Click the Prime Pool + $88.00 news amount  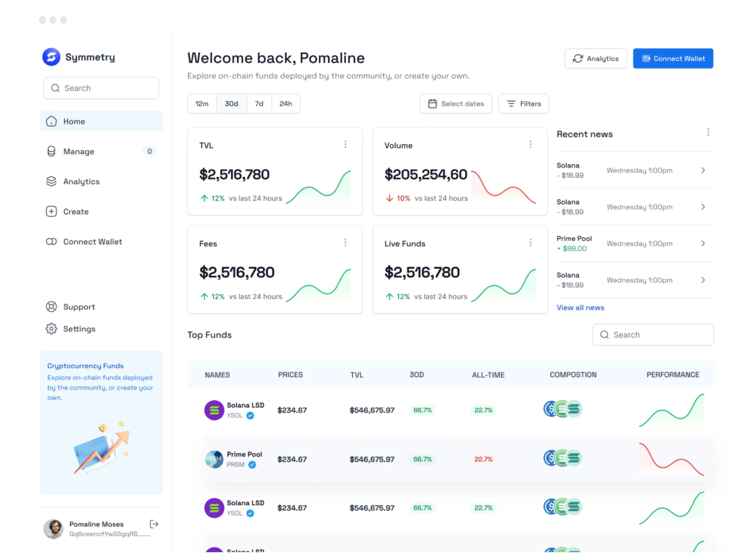click(x=572, y=248)
